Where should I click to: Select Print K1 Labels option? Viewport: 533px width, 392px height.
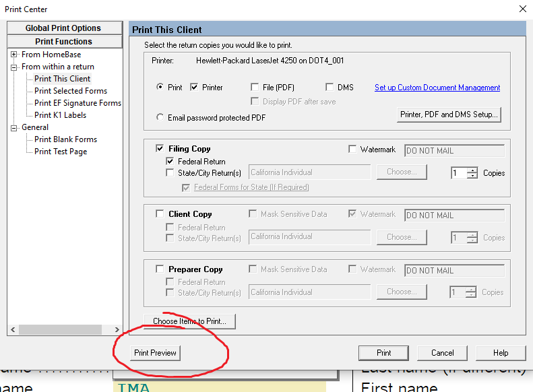60,115
